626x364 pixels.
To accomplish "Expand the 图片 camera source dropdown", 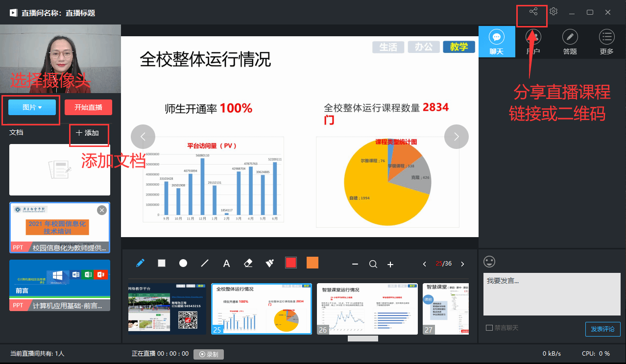I will tap(32, 107).
